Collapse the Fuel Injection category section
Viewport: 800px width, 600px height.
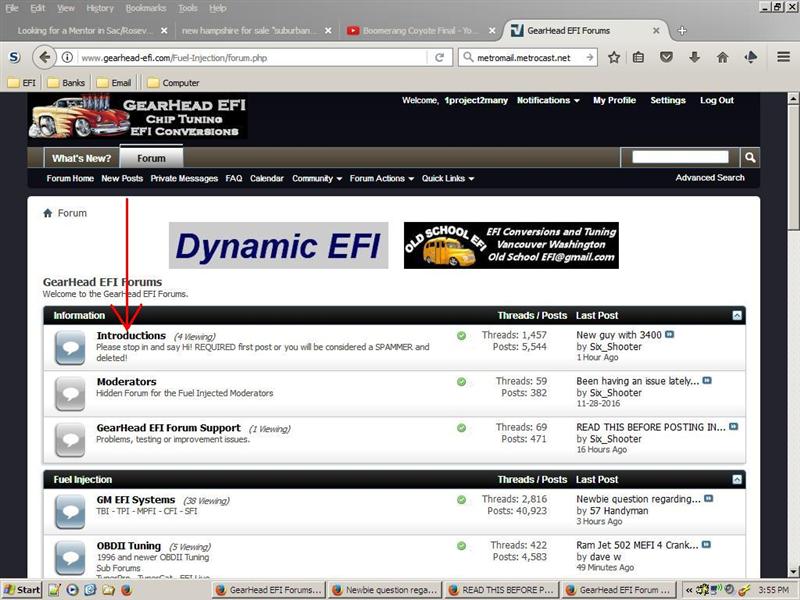[x=737, y=480]
